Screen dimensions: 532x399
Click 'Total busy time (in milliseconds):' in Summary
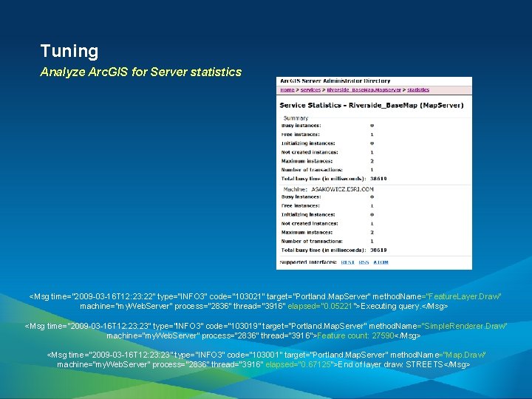pos(324,179)
